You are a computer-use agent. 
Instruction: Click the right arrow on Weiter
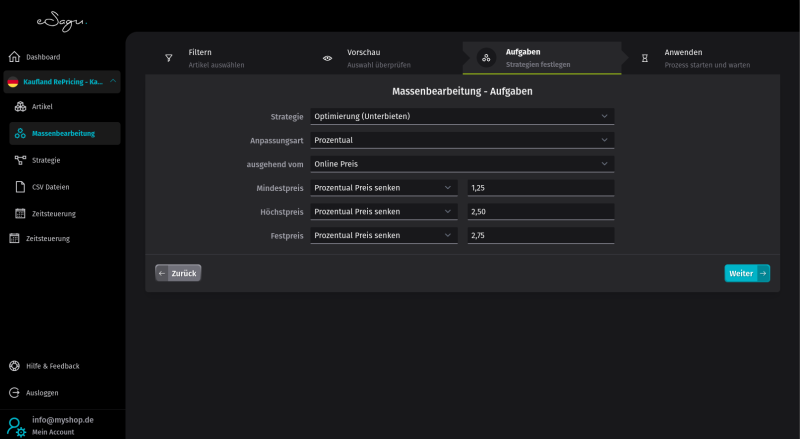[x=763, y=273]
